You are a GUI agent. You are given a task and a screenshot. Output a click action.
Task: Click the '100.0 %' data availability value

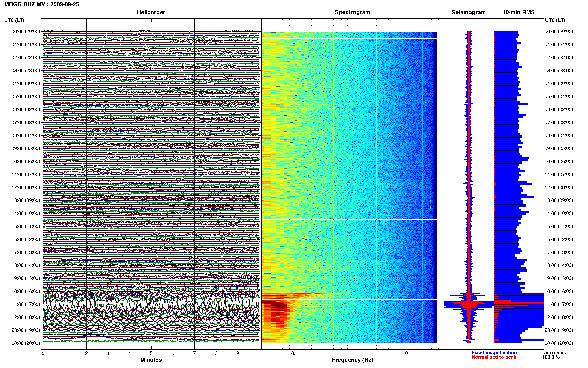(551, 357)
